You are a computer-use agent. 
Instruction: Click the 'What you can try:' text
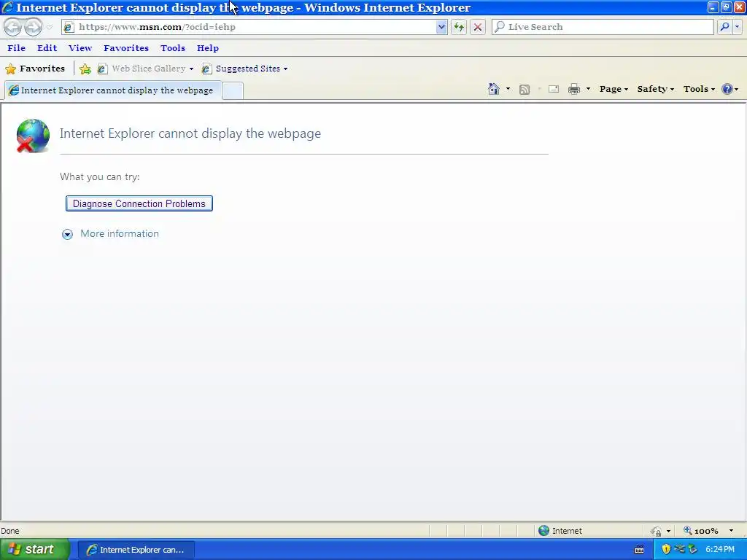tap(99, 176)
